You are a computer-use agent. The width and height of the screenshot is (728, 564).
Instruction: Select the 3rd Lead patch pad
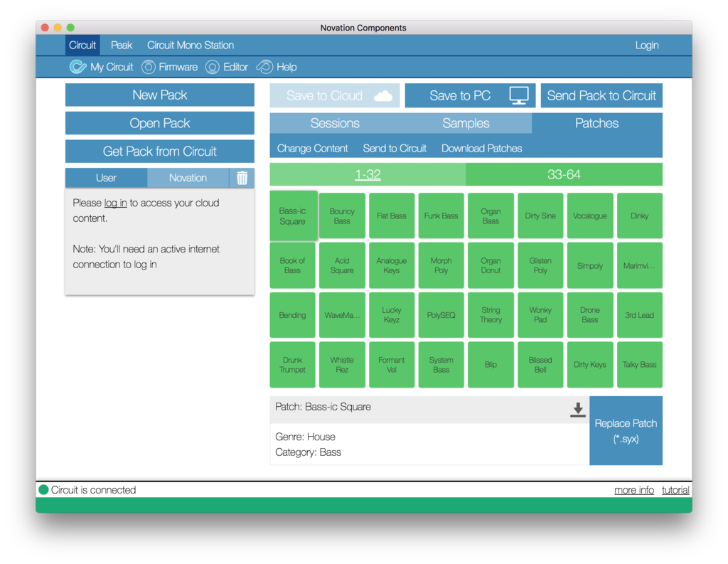click(640, 315)
